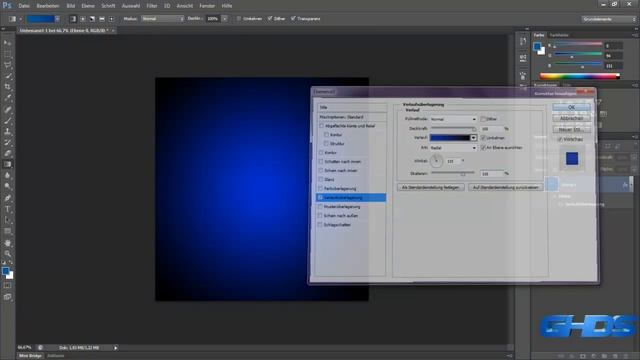Select the Rectangular Marquee tool
Viewport: 640px width, 360px height.
[7, 54]
